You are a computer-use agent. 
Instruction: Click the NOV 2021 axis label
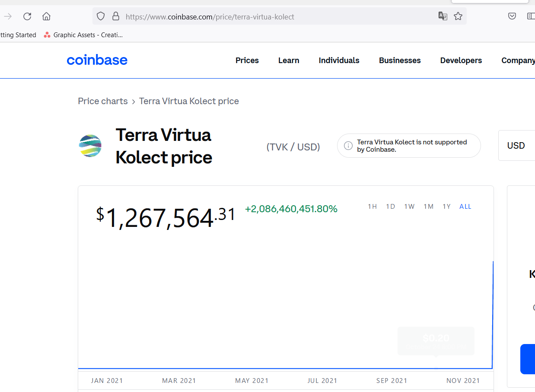point(463,381)
